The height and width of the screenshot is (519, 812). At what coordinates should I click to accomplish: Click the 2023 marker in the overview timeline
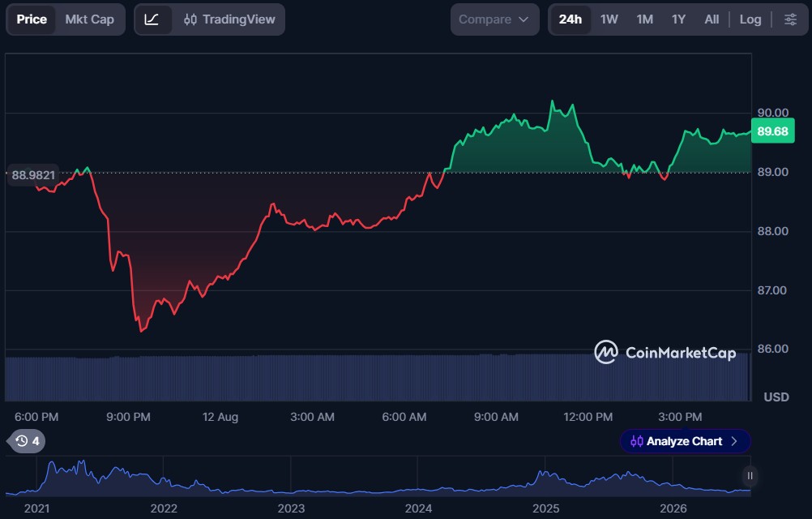(291, 508)
